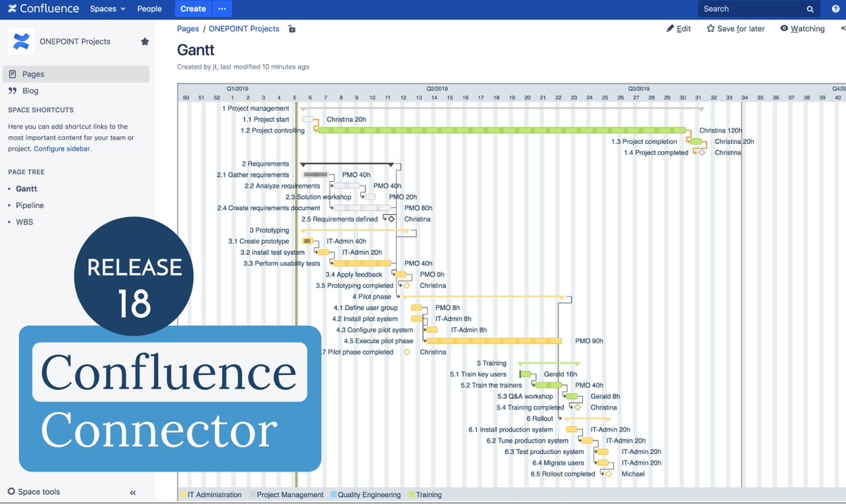Click the 6.4 Migrate users task label

(x=558, y=463)
